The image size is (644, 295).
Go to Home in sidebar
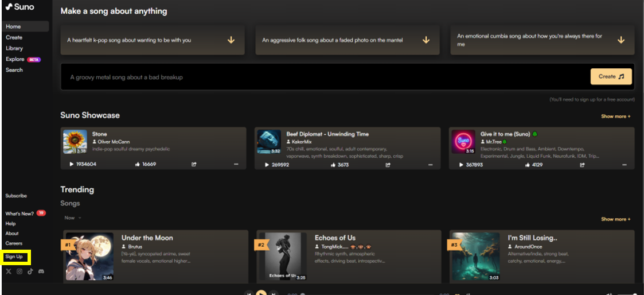tap(25, 26)
